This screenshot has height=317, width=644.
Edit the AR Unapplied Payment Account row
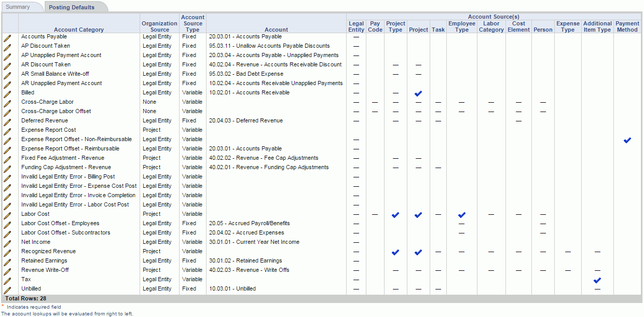(7, 85)
